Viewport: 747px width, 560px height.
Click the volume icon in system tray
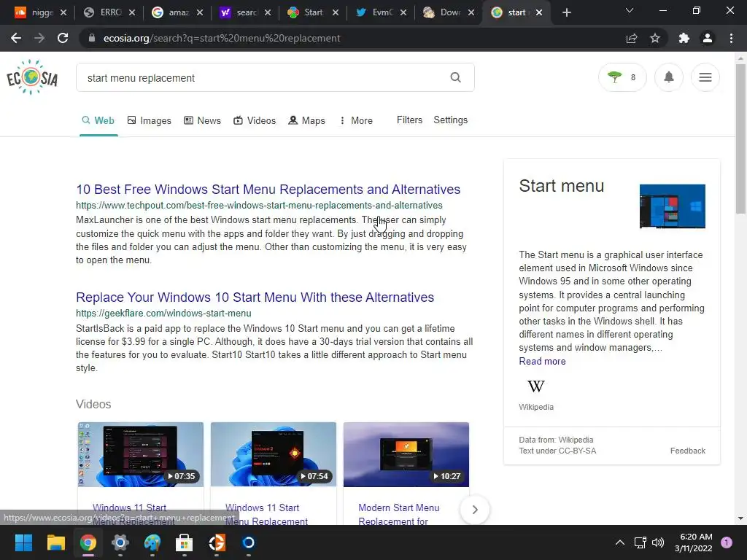pos(658,542)
